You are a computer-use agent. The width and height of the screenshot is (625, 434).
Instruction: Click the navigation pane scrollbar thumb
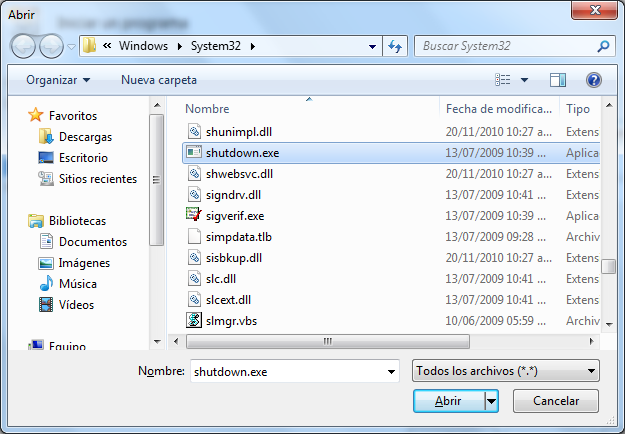(157, 180)
